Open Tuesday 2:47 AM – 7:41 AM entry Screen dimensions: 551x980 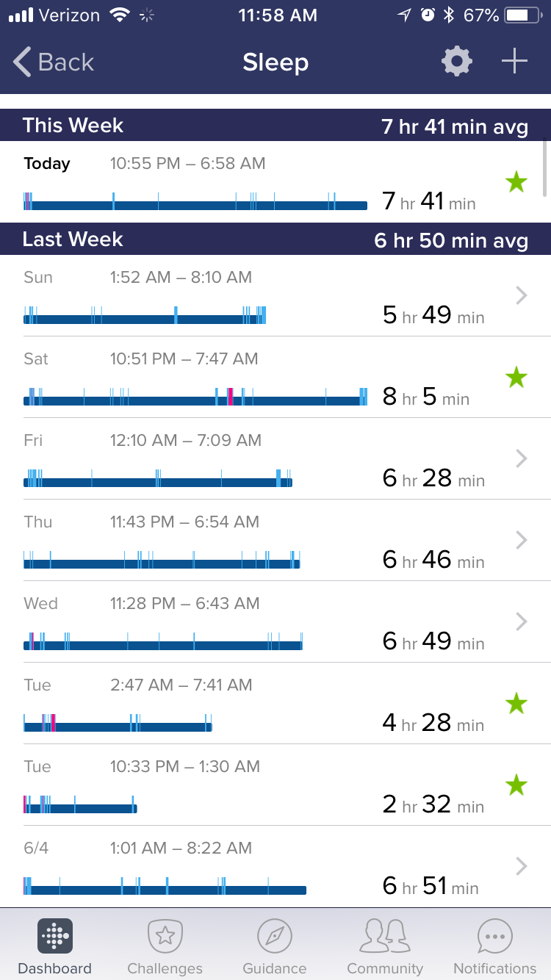click(x=181, y=685)
